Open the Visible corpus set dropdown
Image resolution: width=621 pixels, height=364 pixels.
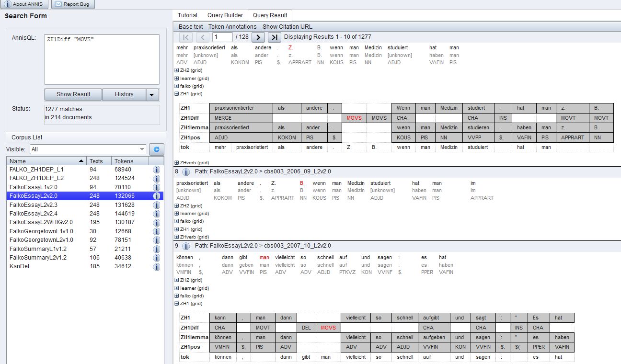142,149
